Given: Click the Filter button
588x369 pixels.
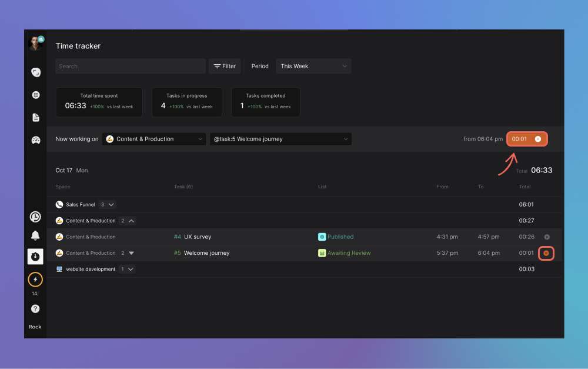Looking at the screenshot, I should pos(225,67).
